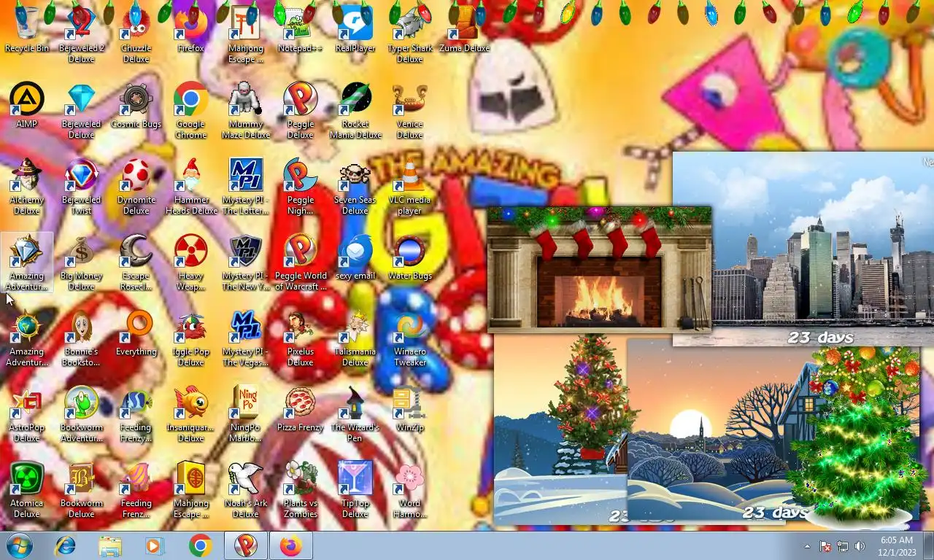Viewport: 934px width, 560px height.
Task: Select The Wizard's Pen icon
Action: pyautogui.click(x=355, y=414)
